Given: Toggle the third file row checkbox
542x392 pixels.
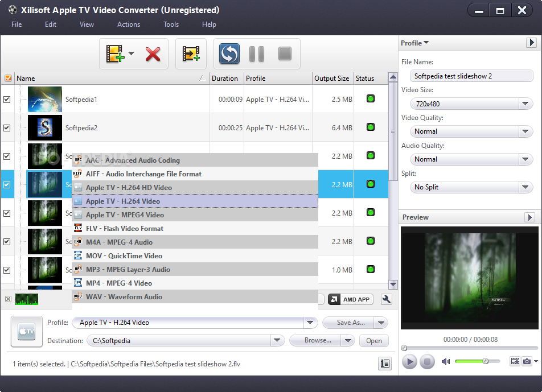Looking at the screenshot, I should [7, 156].
